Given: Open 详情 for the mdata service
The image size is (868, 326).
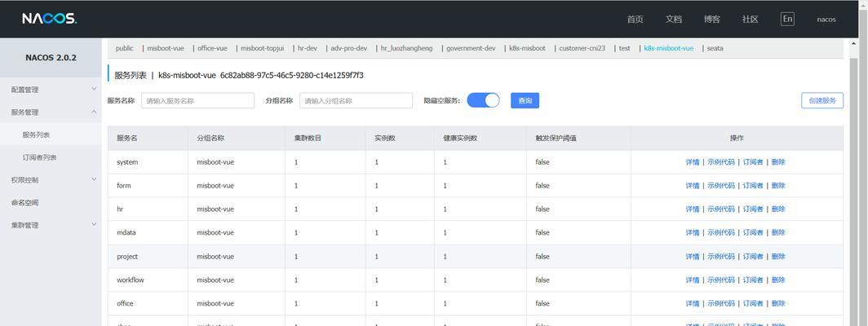Looking at the screenshot, I should [693, 232].
